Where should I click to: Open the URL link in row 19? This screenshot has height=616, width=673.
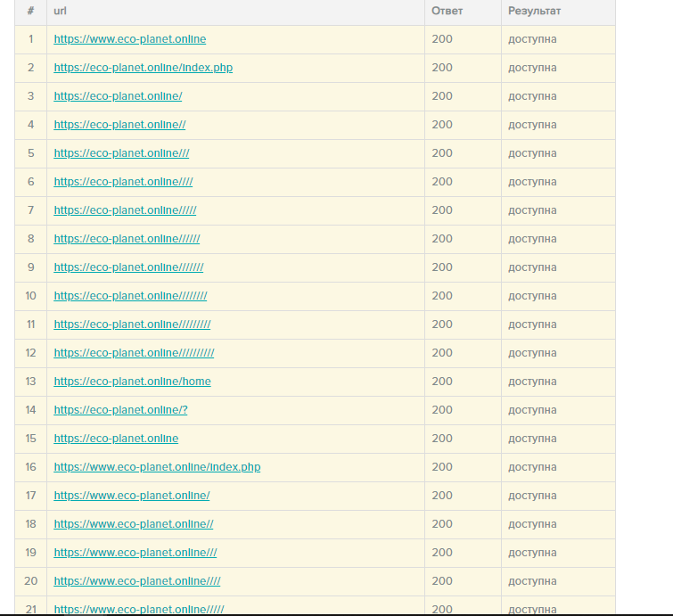(x=135, y=553)
